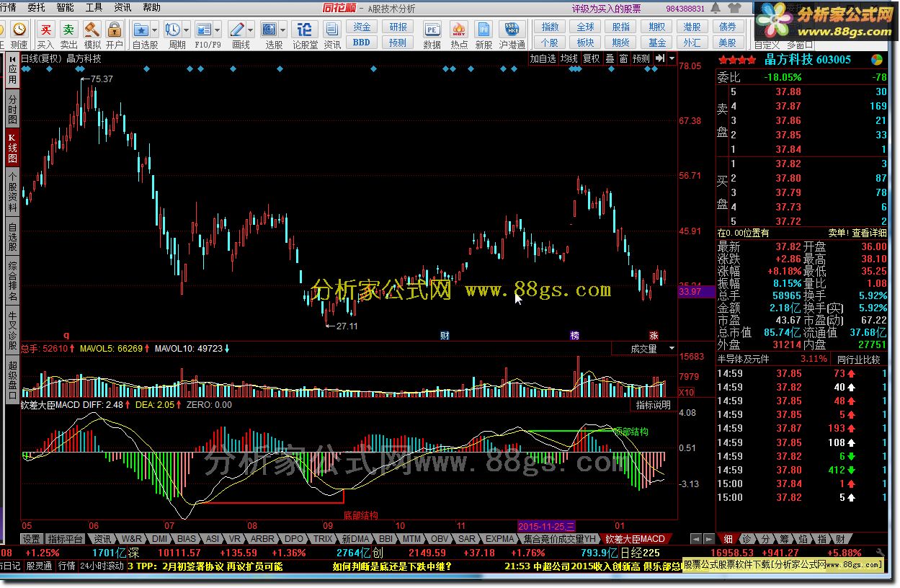Open the 新股 IPO icon

[484, 30]
